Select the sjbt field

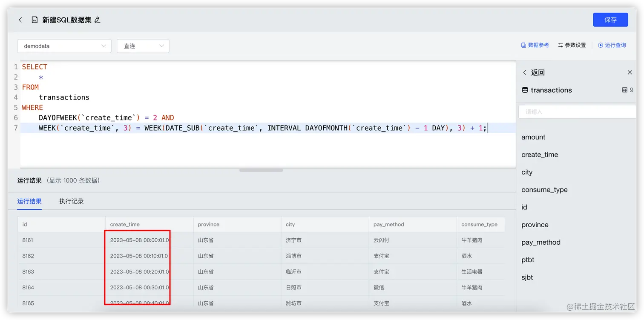pyautogui.click(x=527, y=277)
